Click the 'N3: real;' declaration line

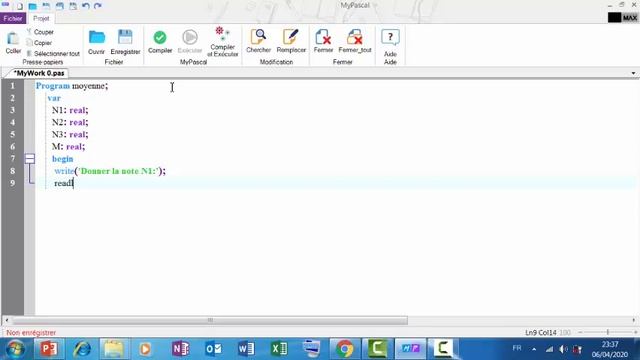70,134
